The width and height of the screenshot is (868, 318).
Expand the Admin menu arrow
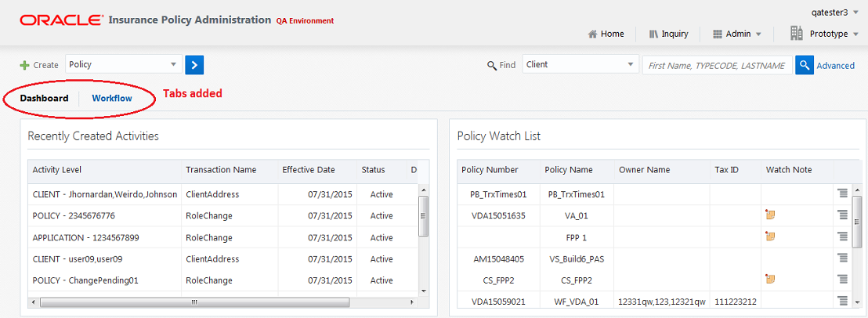pyautogui.click(x=758, y=34)
